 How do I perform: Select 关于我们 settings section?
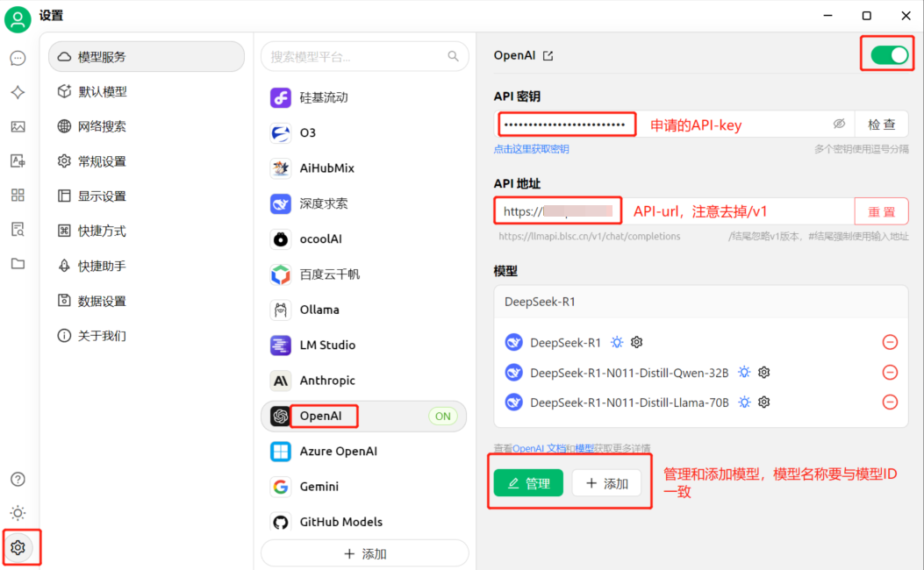[147, 336]
